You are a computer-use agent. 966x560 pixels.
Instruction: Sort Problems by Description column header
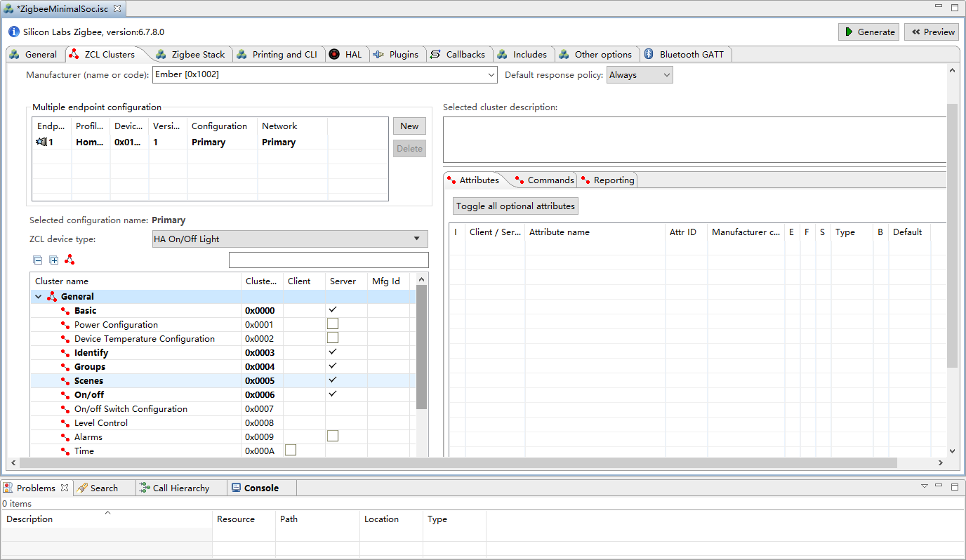[107, 519]
